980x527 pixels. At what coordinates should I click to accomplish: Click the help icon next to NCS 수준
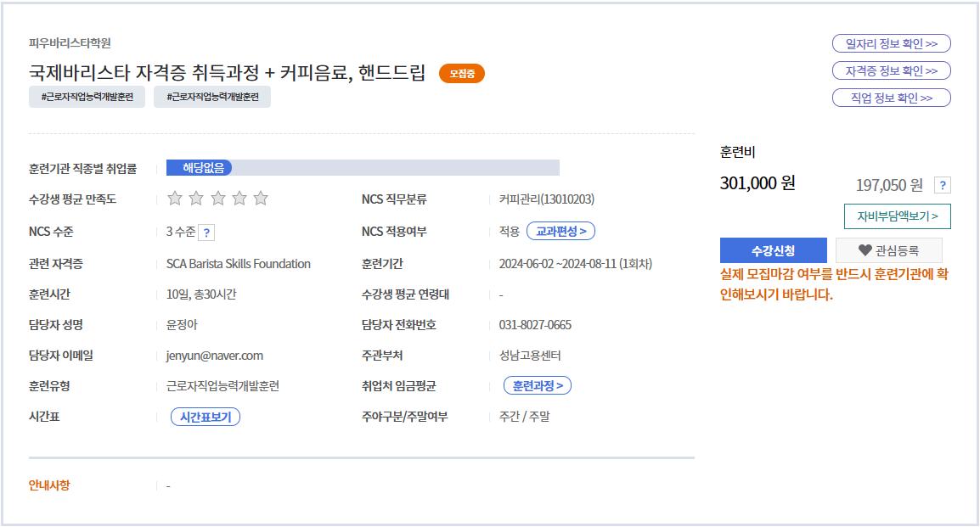[x=207, y=233]
